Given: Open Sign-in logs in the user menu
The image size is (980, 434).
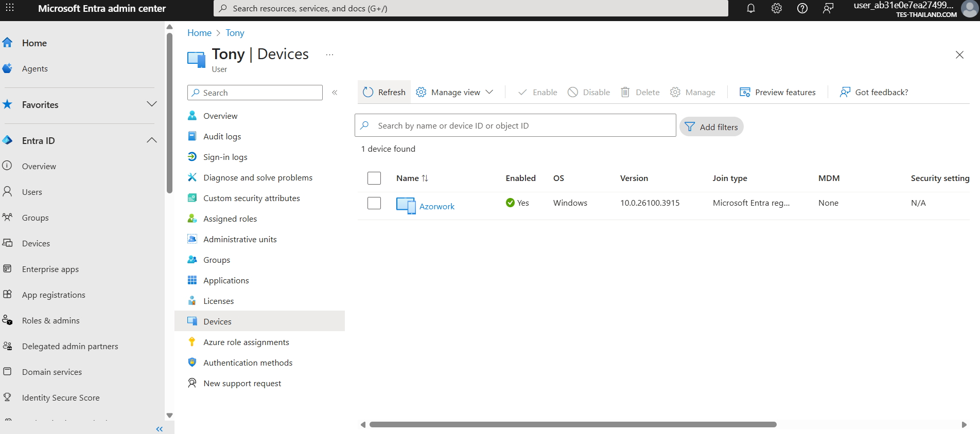Looking at the screenshot, I should [x=225, y=157].
